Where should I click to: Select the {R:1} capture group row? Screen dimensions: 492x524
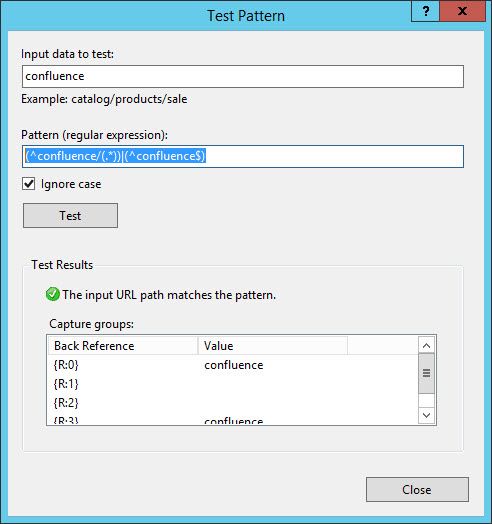point(233,384)
